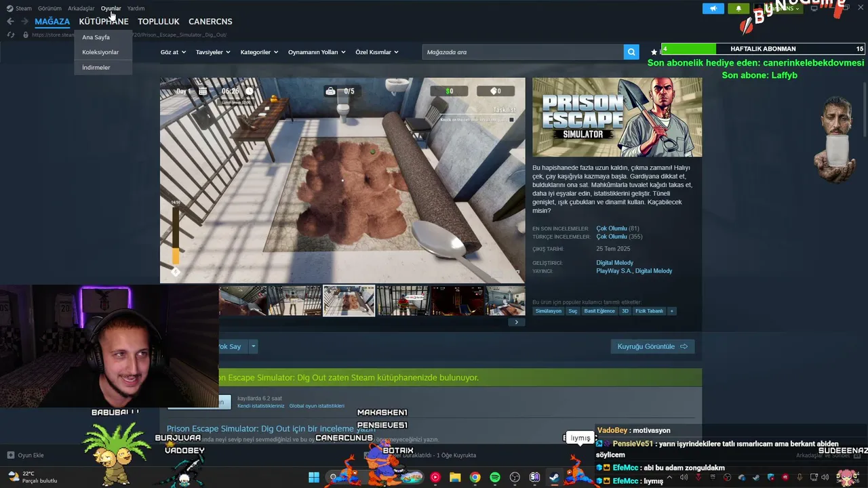Screen dimensions: 868x488
Task: Reload the store page
Action: click(x=10, y=35)
